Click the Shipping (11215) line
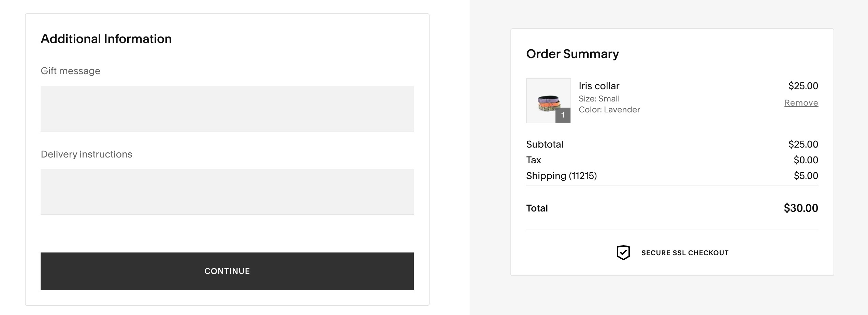868x315 pixels. coord(562,175)
